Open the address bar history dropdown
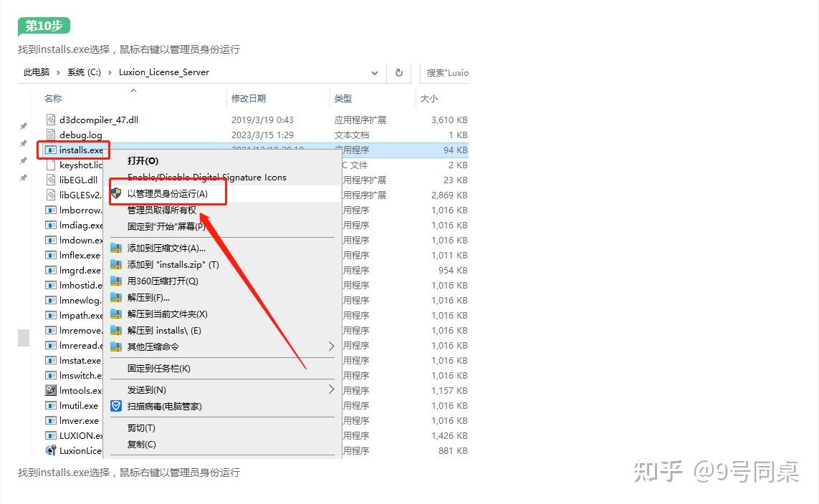The image size is (819, 504). point(375,73)
